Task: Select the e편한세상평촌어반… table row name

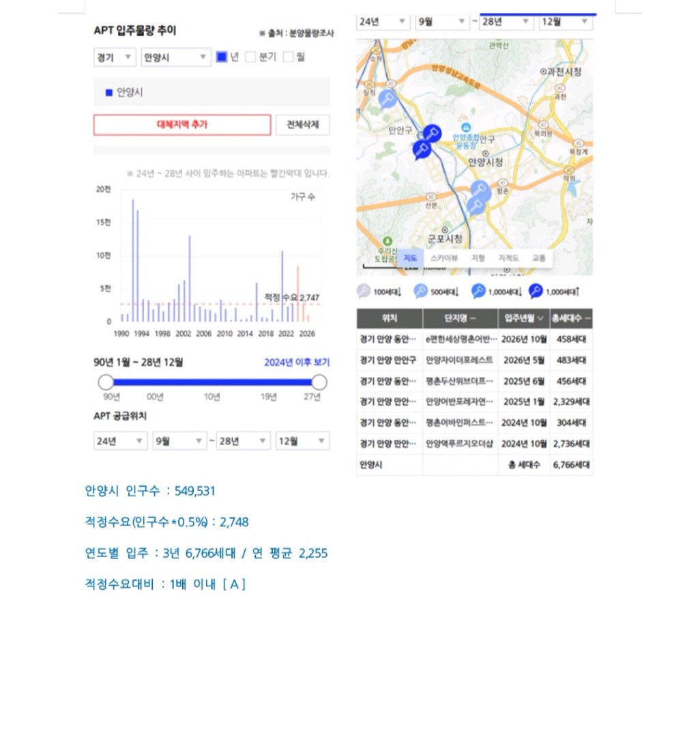Action: click(x=461, y=339)
